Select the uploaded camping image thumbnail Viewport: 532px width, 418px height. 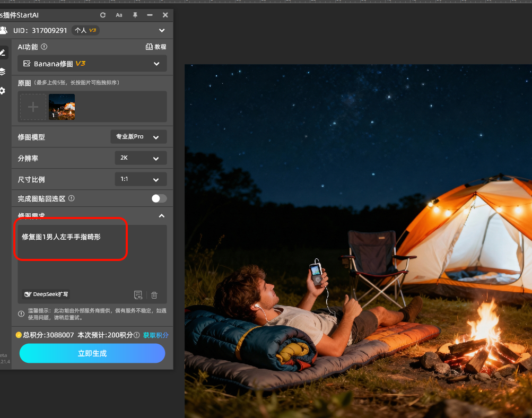(62, 107)
